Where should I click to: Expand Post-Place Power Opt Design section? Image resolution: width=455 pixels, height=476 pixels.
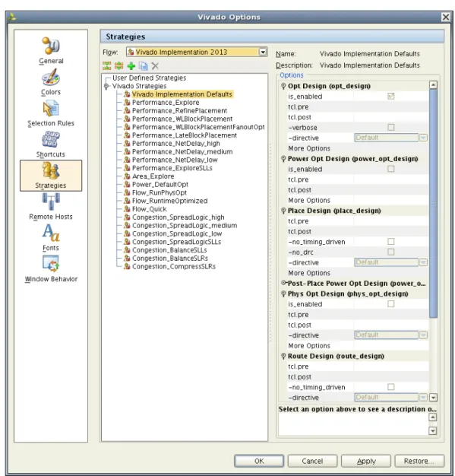(x=283, y=283)
